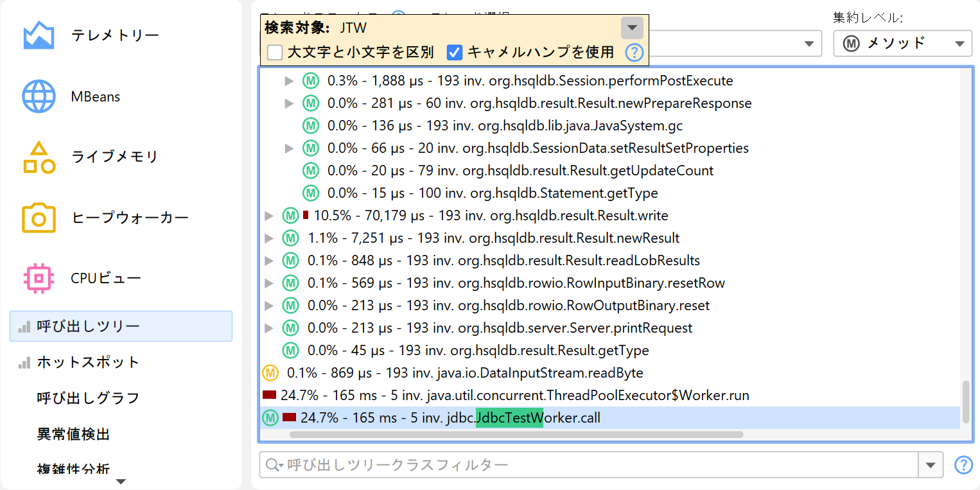The image size is (980, 490).
Task: Select 異常値検出 in the sidebar
Action: [73, 434]
